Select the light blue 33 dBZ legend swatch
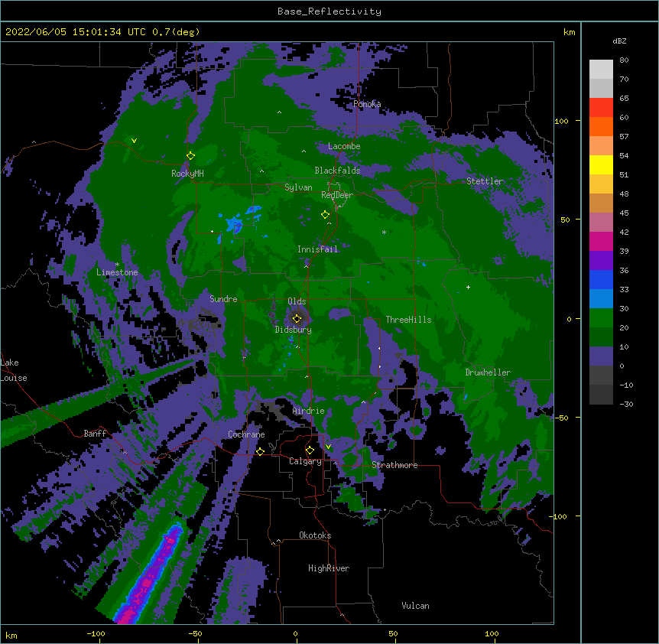 coord(601,298)
